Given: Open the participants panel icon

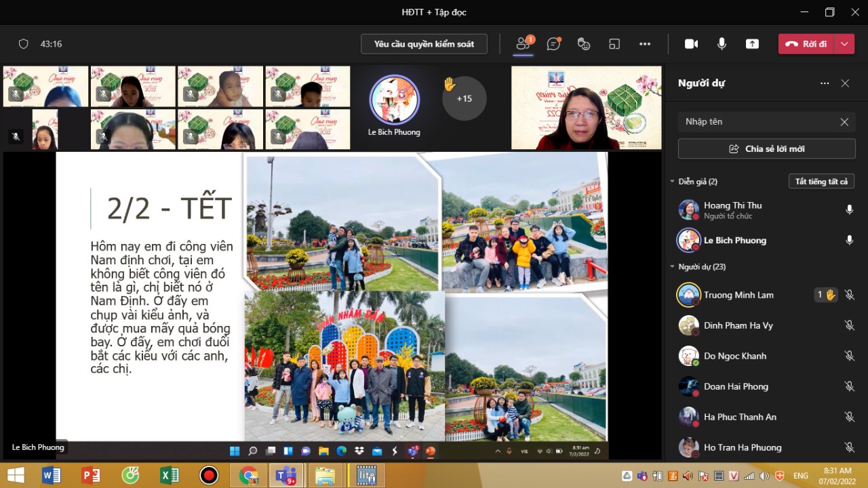Looking at the screenshot, I should pos(523,44).
